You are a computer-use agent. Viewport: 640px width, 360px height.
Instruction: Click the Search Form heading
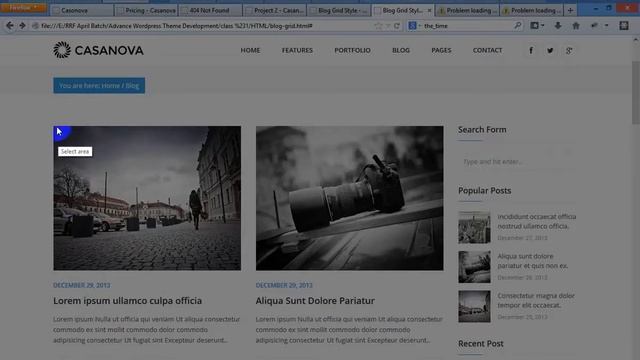482,129
